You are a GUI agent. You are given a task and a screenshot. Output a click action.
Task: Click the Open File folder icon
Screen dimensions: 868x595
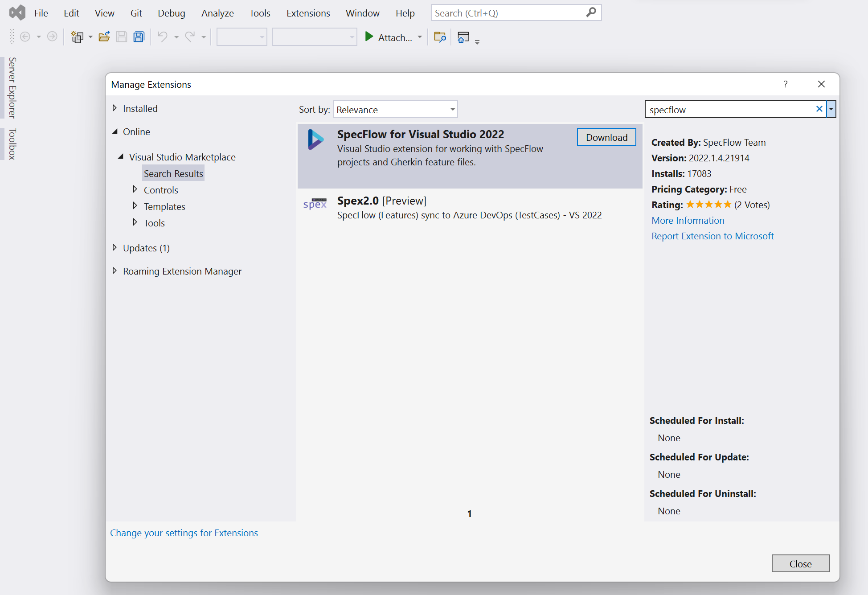click(104, 37)
